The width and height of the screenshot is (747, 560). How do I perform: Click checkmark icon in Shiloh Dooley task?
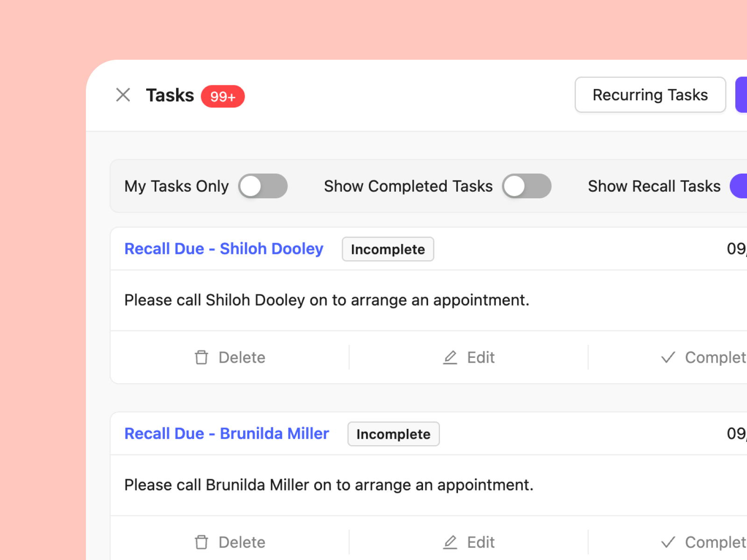(669, 357)
